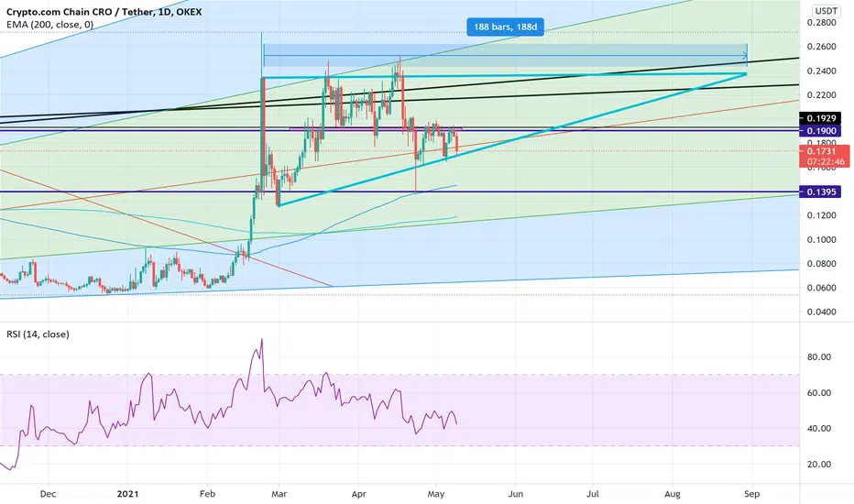Click the Jul label on time axis
This screenshot has height=504, width=854.
coord(593,494)
